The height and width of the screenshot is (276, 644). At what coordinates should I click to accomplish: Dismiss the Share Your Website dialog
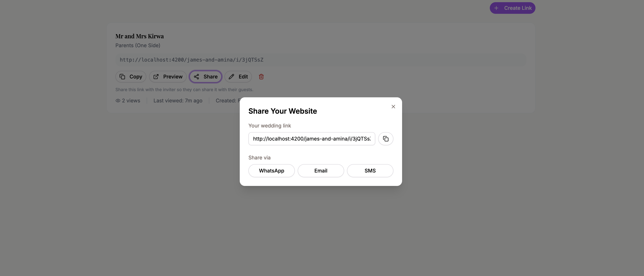coord(393,106)
